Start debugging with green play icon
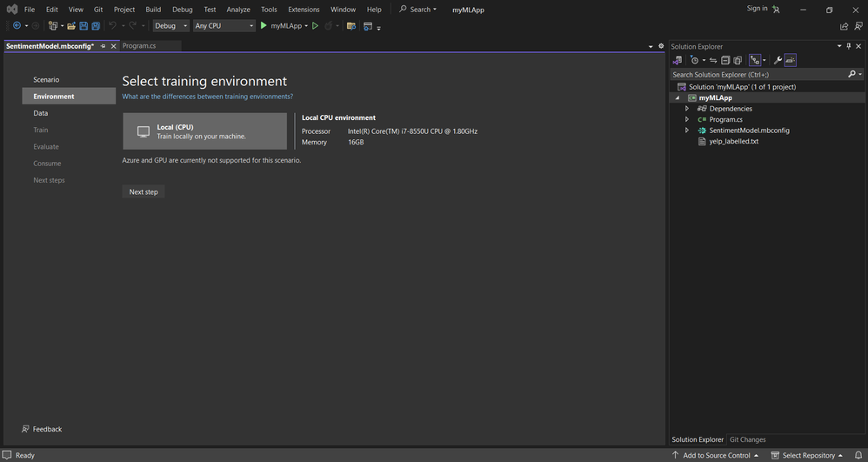Viewport: 868px width, 462px height. point(264,25)
